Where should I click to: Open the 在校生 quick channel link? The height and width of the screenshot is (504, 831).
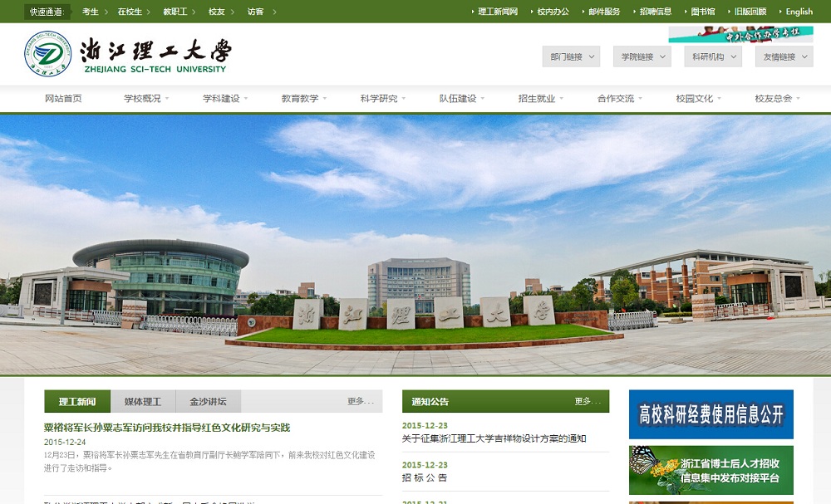point(130,12)
